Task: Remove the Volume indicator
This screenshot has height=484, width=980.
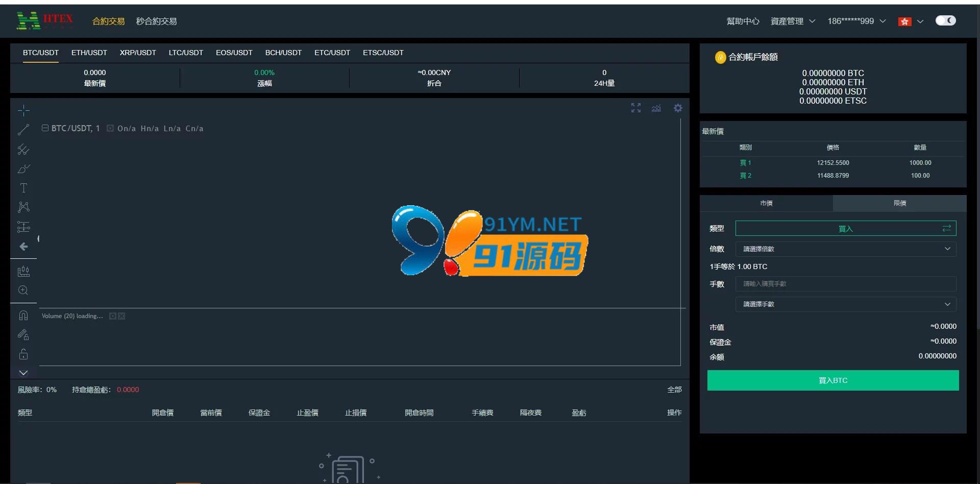Action: 121,316
